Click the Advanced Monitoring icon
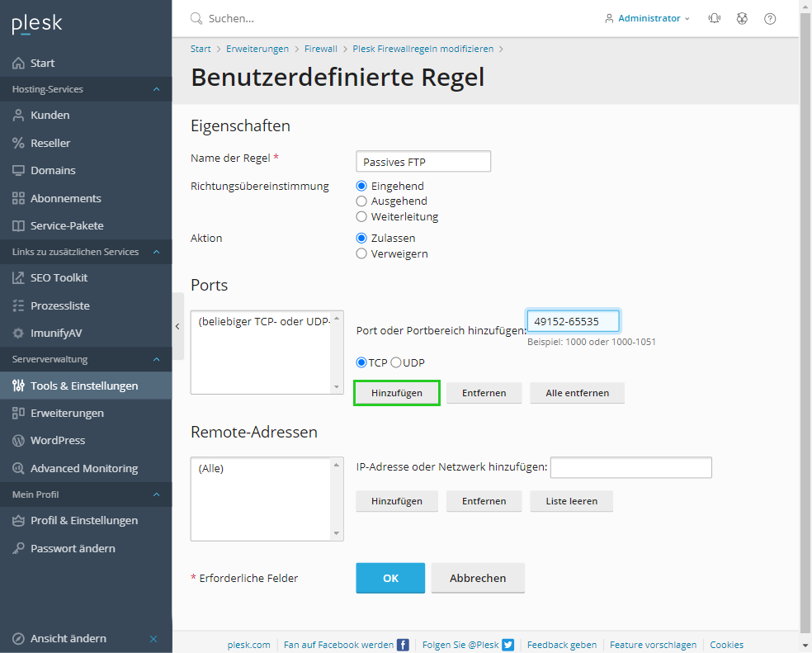The width and height of the screenshot is (812, 653). (18, 469)
